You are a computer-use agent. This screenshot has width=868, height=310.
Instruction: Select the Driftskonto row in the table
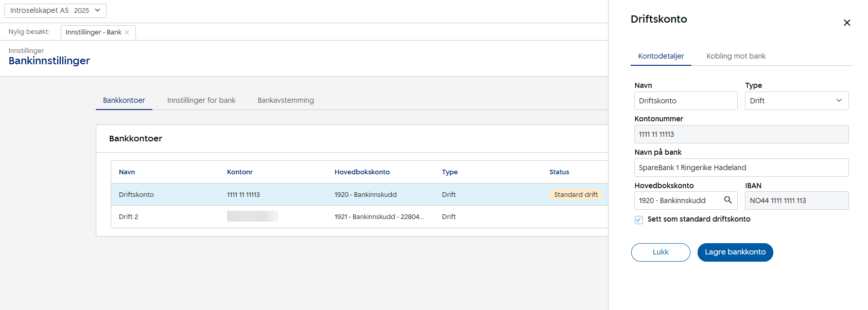(136, 195)
